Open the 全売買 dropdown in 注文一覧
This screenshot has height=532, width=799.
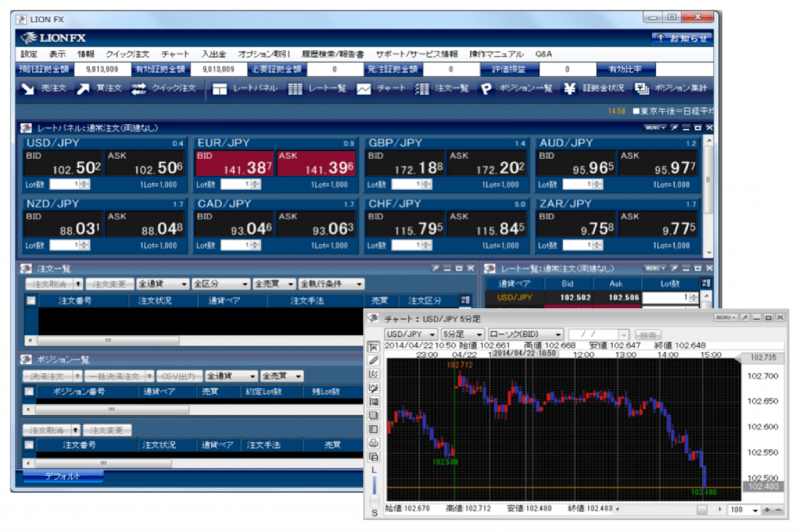tap(274, 284)
